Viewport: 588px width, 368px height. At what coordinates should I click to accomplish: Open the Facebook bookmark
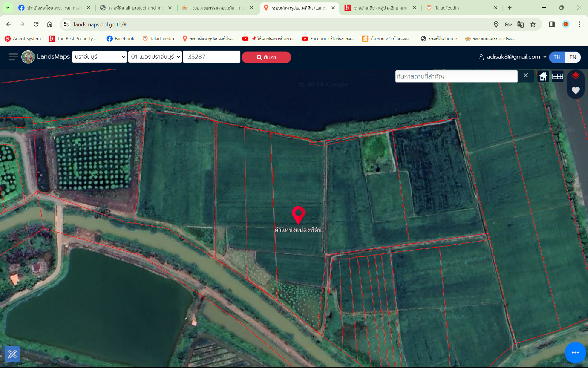pos(120,39)
